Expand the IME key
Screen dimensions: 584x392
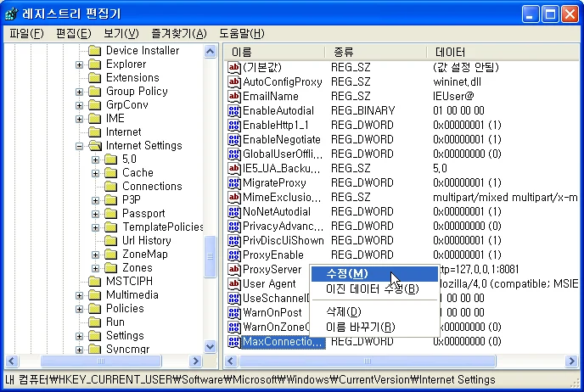tap(79, 119)
